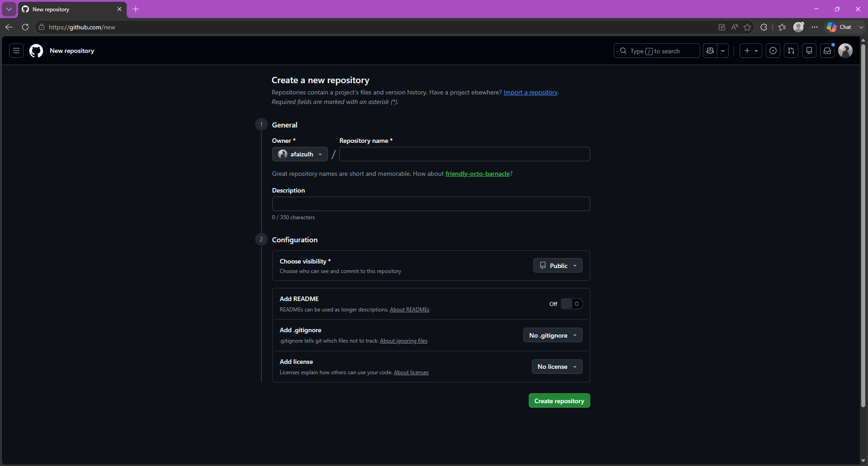Open the tab actions menu chevron
The width and height of the screenshot is (868, 466).
pyautogui.click(x=9, y=9)
